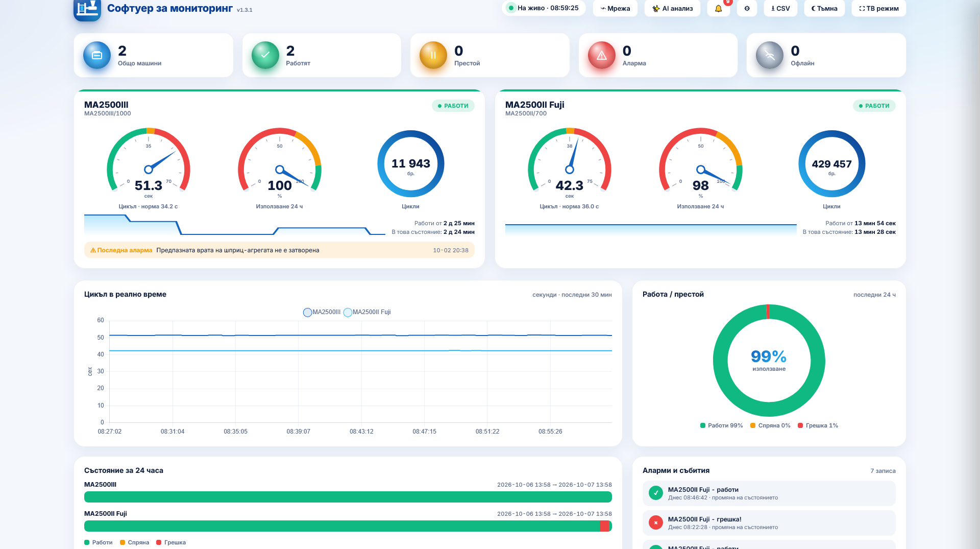Click the 'Грешка 1%' donut legend
Image resolution: width=980 pixels, height=549 pixels.
[818, 425]
